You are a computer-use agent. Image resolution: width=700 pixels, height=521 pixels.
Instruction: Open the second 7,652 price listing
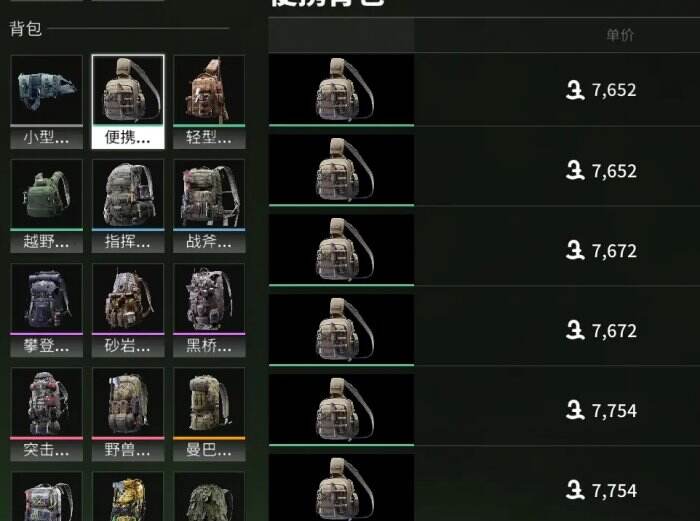click(x=484, y=170)
